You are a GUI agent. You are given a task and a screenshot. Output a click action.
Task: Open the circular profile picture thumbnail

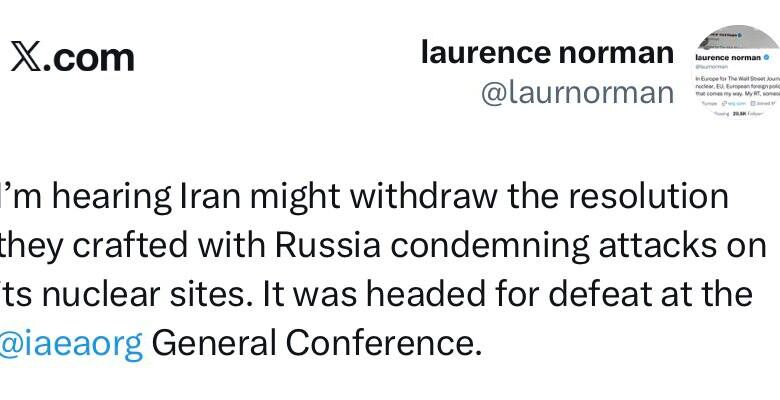(x=737, y=72)
